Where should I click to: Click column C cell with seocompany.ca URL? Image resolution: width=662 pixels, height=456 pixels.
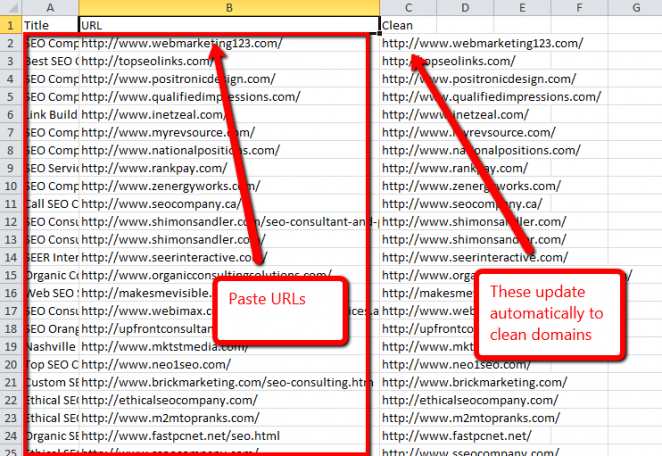tap(408, 204)
